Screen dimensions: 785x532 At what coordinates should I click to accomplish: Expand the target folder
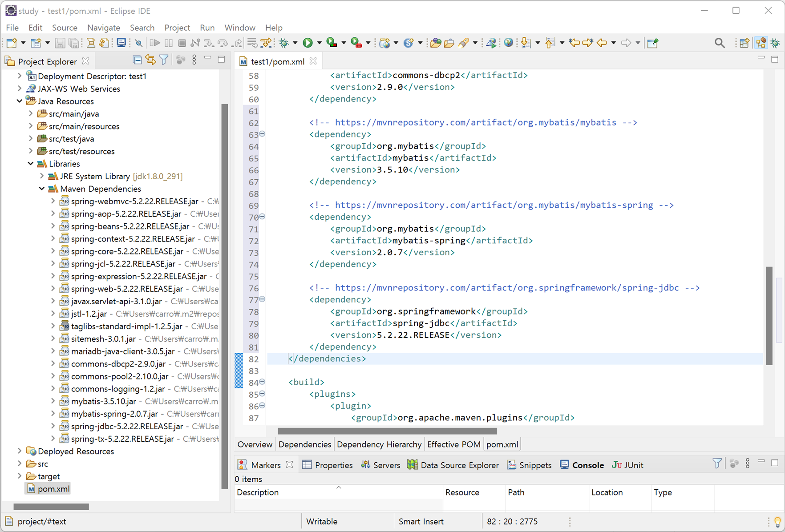pos(20,476)
